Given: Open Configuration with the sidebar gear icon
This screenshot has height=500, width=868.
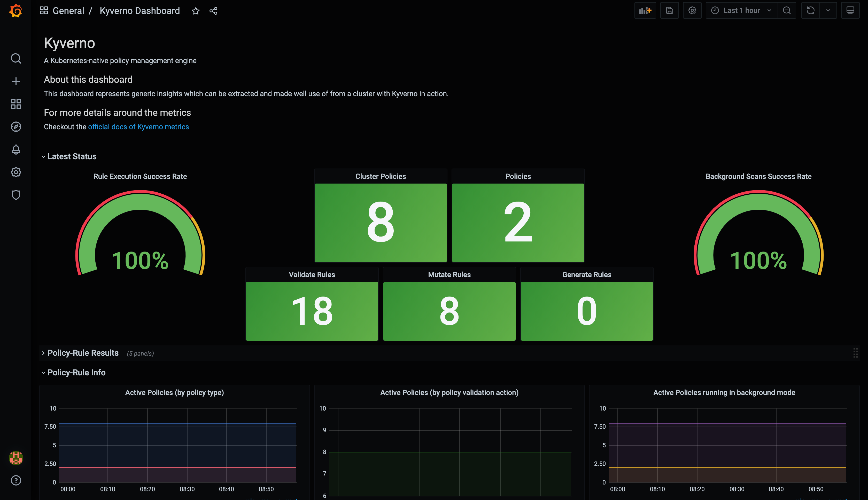Looking at the screenshot, I should click(16, 172).
